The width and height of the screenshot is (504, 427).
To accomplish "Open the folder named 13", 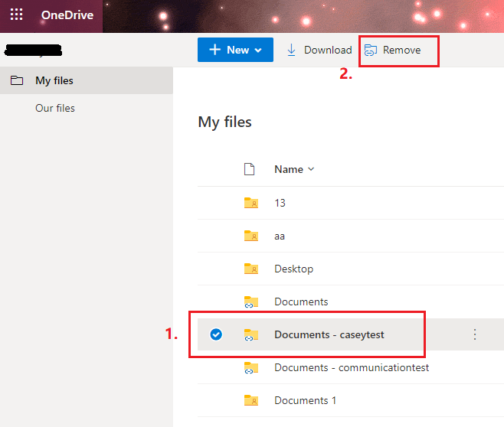I will (x=280, y=203).
